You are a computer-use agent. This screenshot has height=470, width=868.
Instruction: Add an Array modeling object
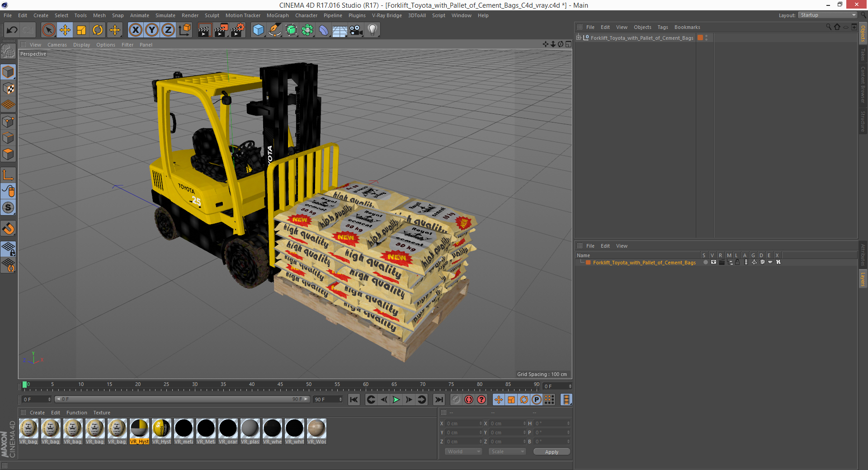[x=307, y=30]
